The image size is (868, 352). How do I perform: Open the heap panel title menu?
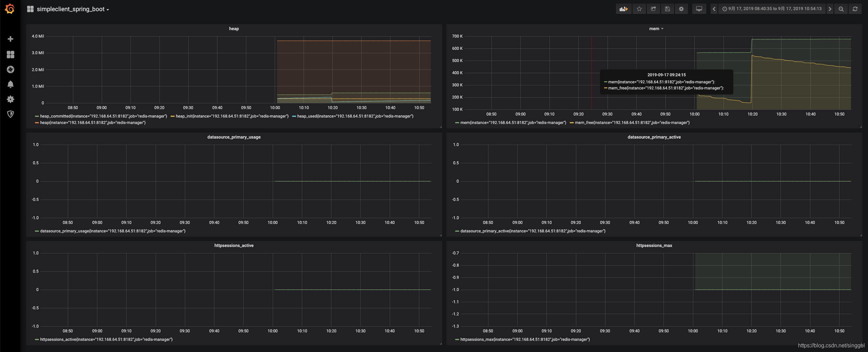point(234,29)
